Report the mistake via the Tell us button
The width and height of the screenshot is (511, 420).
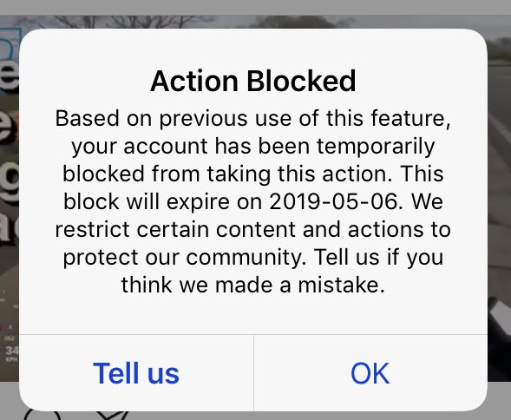tap(136, 373)
